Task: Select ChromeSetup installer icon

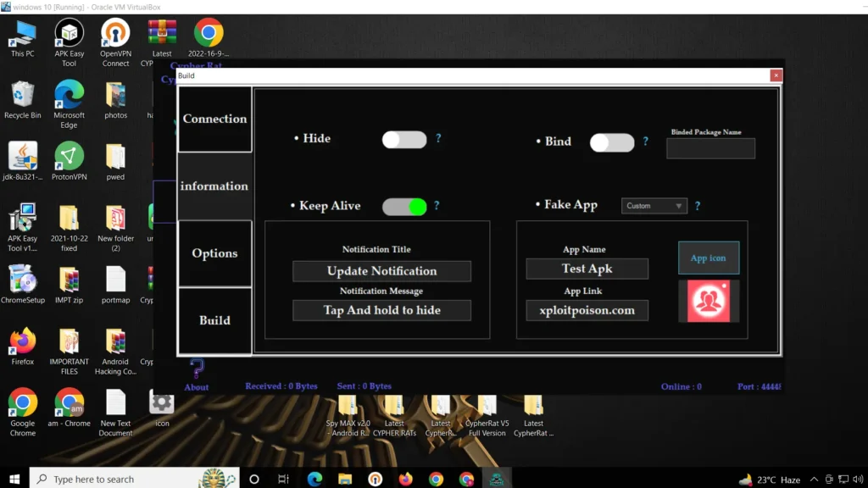Action: (23, 286)
